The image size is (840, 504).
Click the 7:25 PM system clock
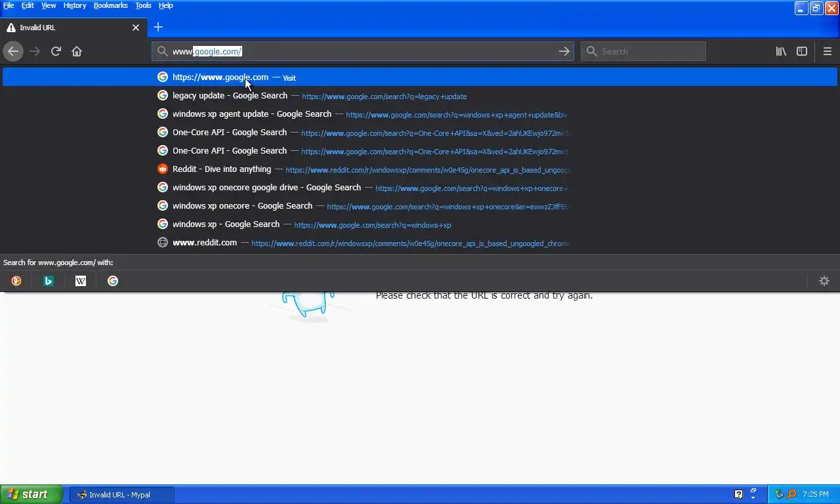tap(815, 495)
